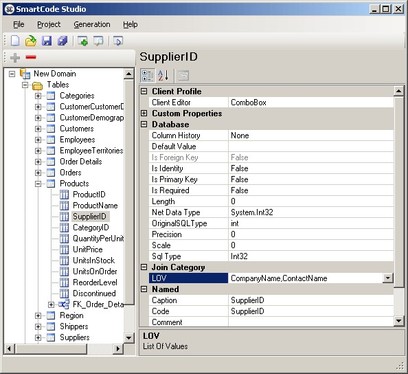Click property grid scrollbar down arrow
The width and height of the screenshot is (408, 374).
click(399, 321)
